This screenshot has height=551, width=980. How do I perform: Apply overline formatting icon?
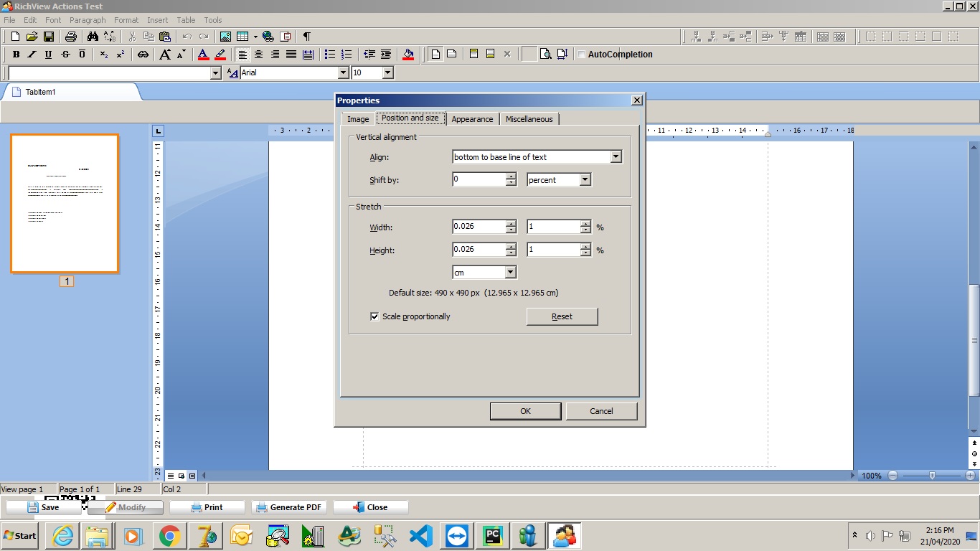(82, 55)
